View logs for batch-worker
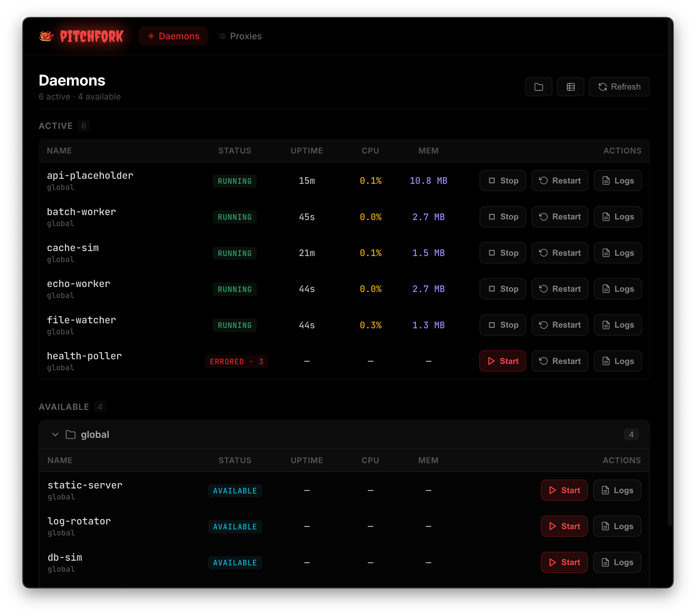 (x=618, y=216)
